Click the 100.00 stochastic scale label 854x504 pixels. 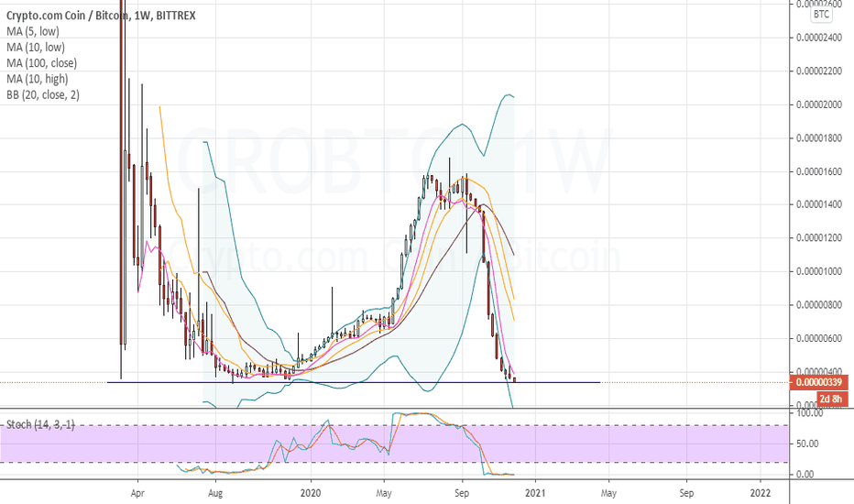(x=810, y=413)
